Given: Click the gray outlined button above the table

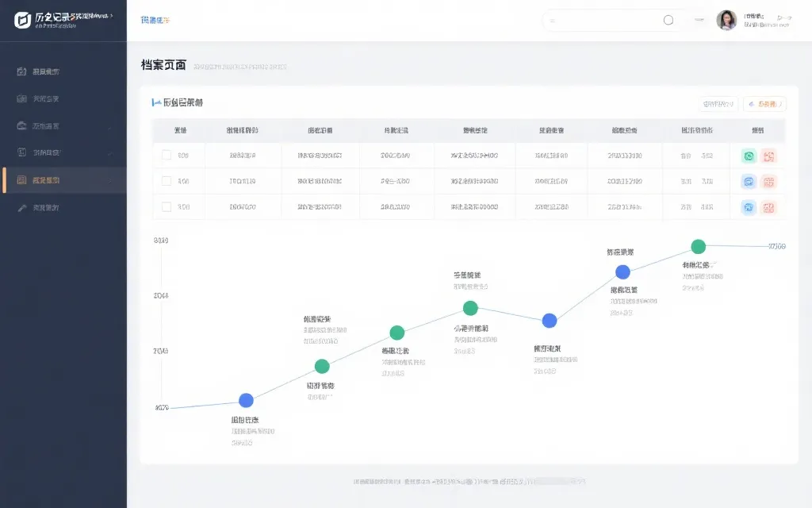Looking at the screenshot, I should point(718,104).
